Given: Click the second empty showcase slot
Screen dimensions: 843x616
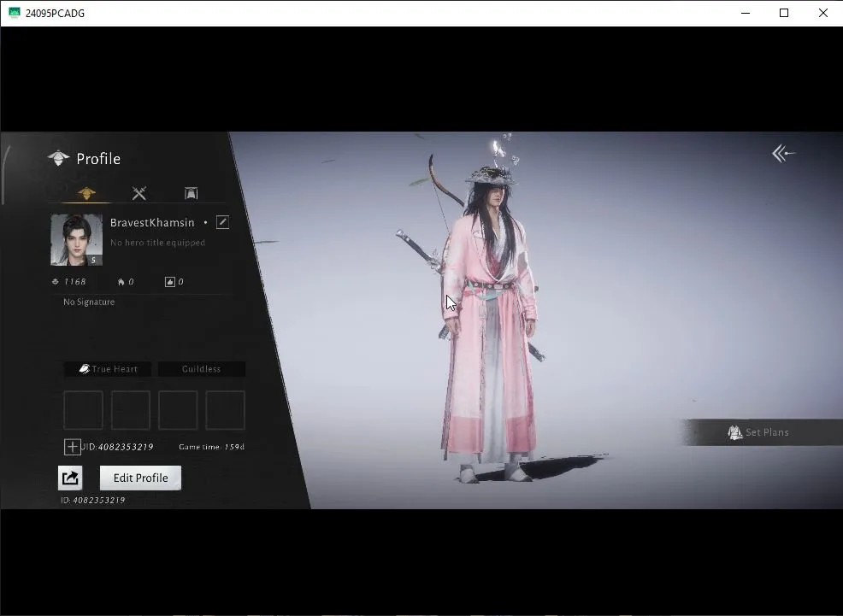Looking at the screenshot, I should pos(131,410).
